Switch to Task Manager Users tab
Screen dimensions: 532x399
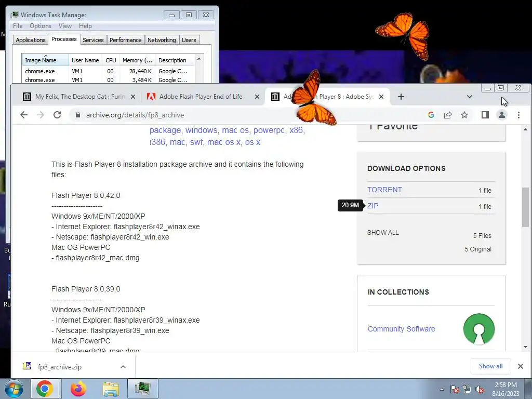tap(189, 40)
